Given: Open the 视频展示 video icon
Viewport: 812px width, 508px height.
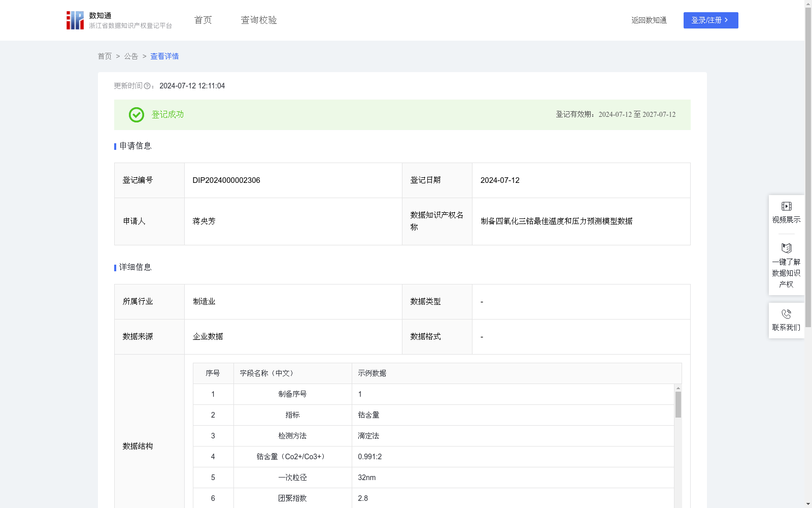Looking at the screenshot, I should point(786,206).
